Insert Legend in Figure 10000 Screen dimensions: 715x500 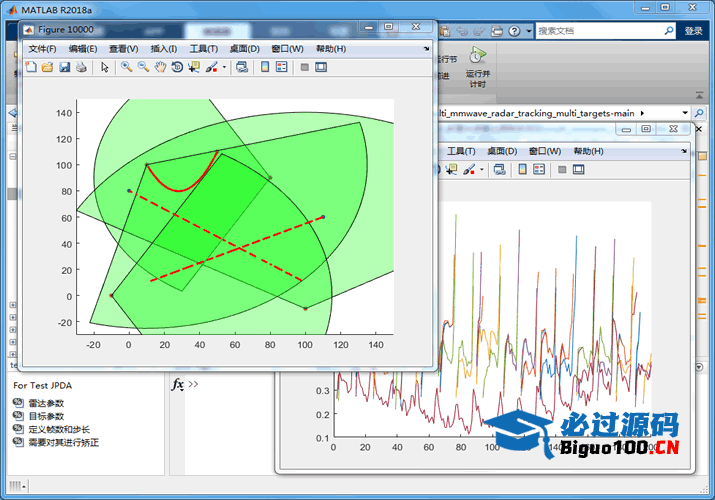pos(282,67)
